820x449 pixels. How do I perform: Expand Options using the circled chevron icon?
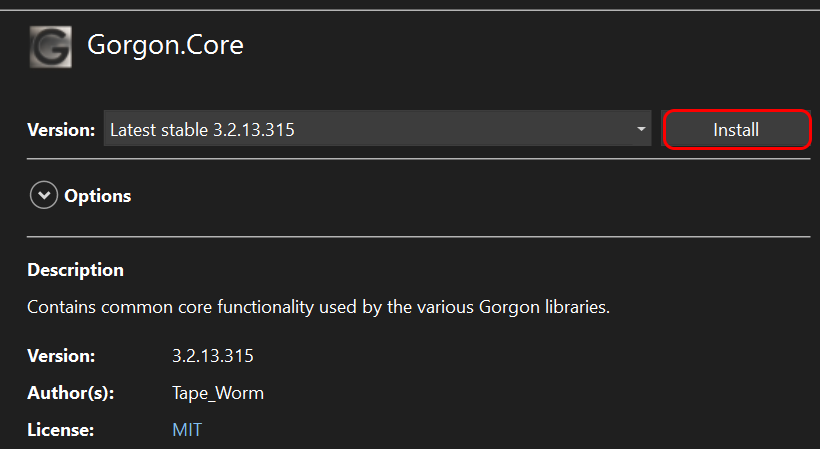(x=44, y=195)
